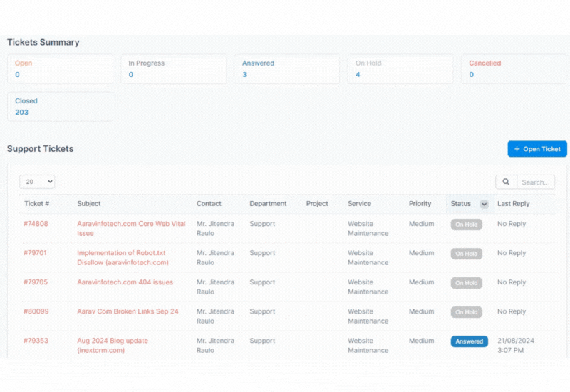
Task: Click the Tickets Summary heading
Action: tap(43, 42)
